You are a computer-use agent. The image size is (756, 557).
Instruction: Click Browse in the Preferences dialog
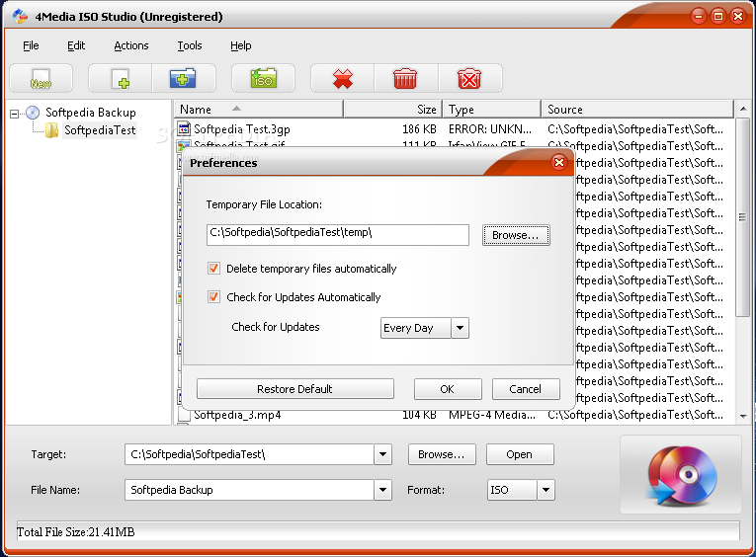(516, 235)
